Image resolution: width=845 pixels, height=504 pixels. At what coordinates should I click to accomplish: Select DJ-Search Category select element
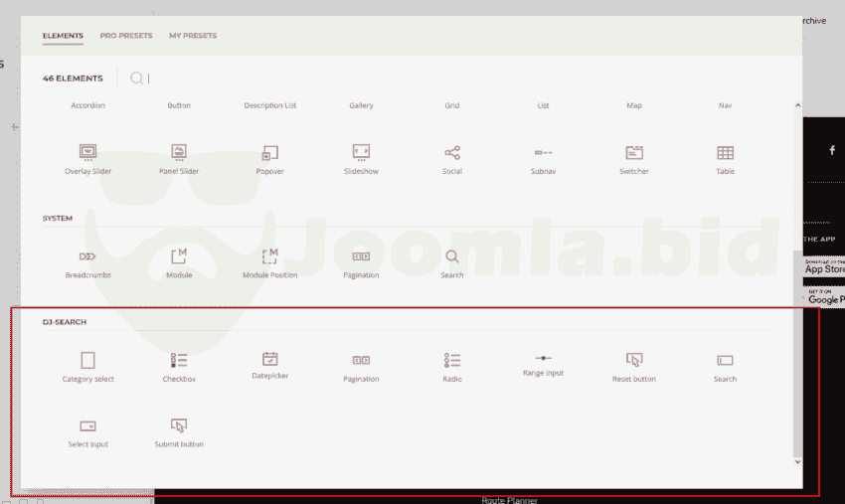[87, 362]
